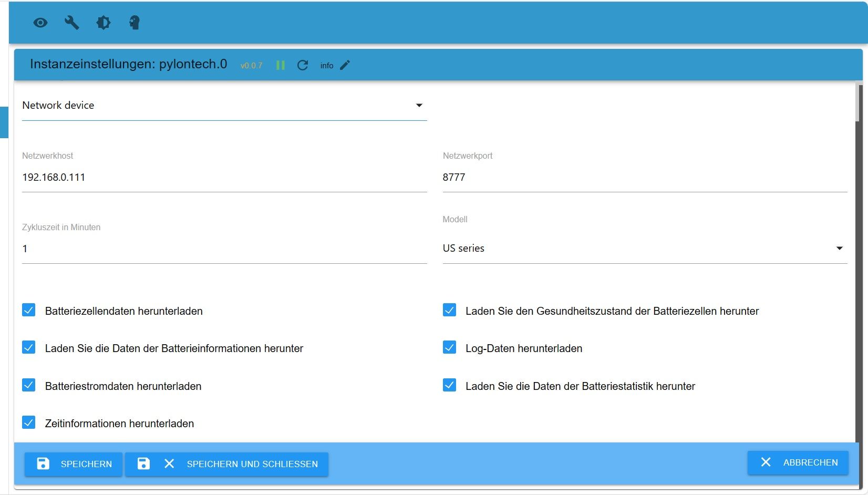Click the Netzwerkhost field with 192.168.0.111

click(x=224, y=177)
